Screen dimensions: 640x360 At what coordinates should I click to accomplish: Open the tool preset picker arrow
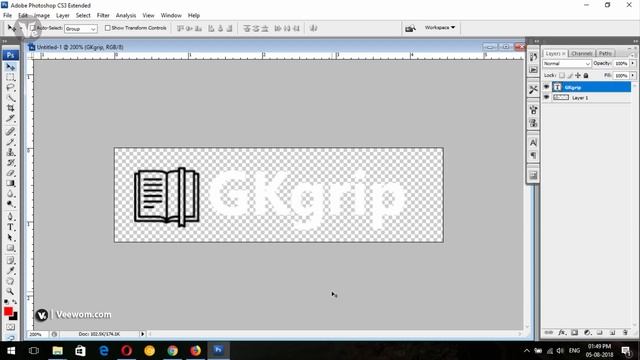pos(21,28)
